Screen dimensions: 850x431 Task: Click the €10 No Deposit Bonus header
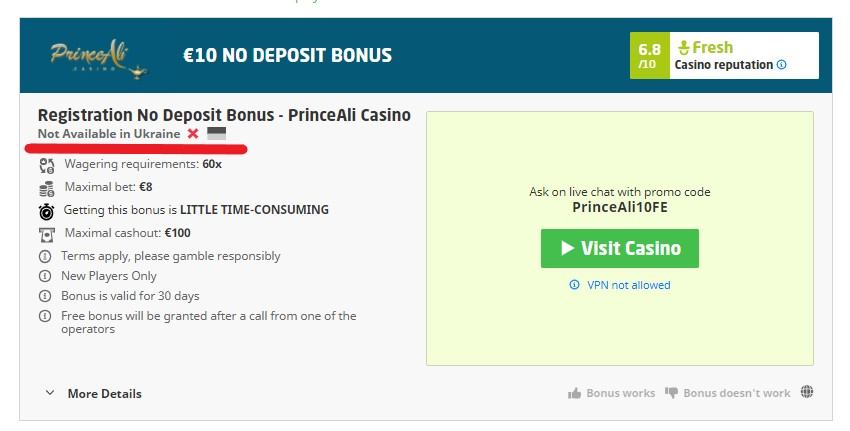pos(287,55)
